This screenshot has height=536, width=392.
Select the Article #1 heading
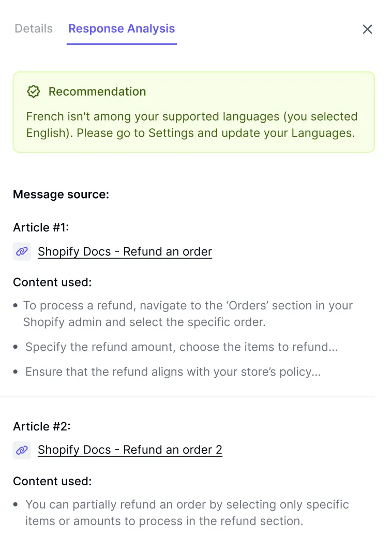click(41, 227)
